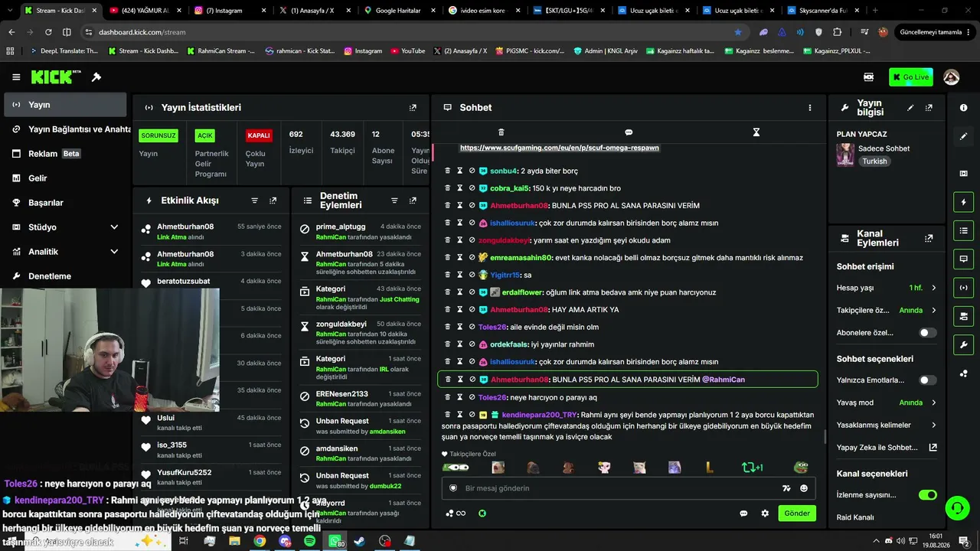This screenshot has height=551, width=980.
Task: Expand the Stüdyo sidebar section
Action: 114,227
